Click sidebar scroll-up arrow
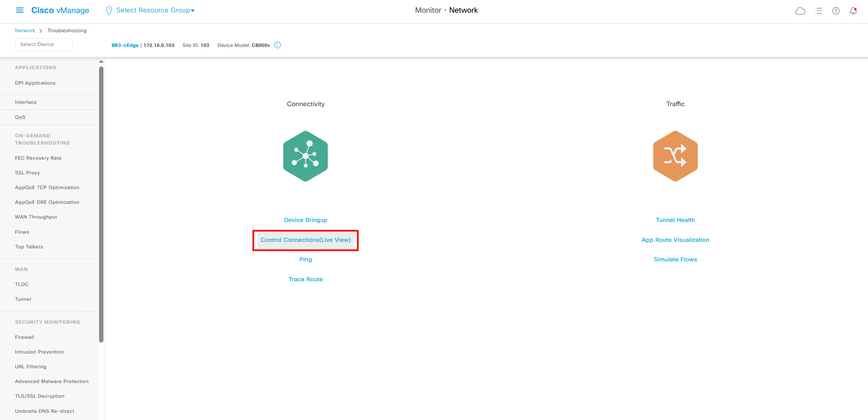Viewport: 868px width, 420px height. pyautogui.click(x=101, y=62)
